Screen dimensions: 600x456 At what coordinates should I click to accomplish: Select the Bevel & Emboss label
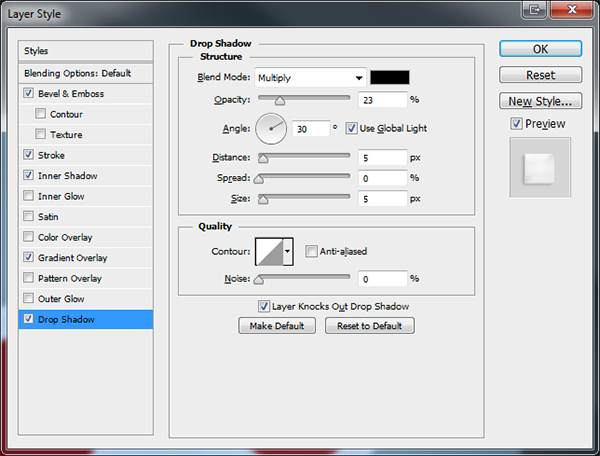[x=71, y=93]
